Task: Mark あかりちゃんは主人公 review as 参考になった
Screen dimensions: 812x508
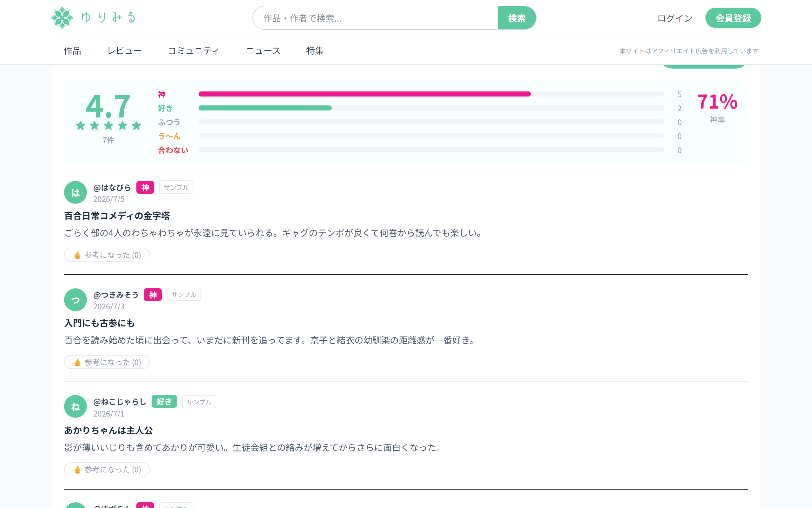Action: (107, 469)
